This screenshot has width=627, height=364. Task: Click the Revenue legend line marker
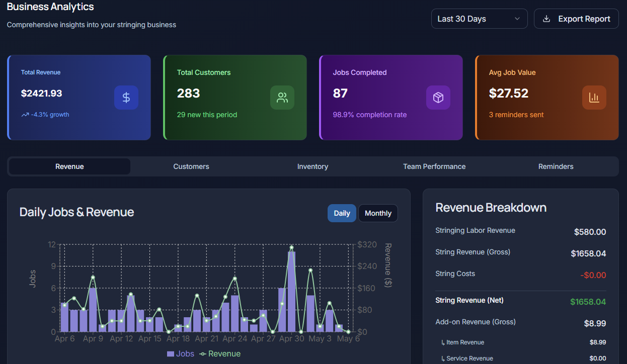(x=203, y=354)
